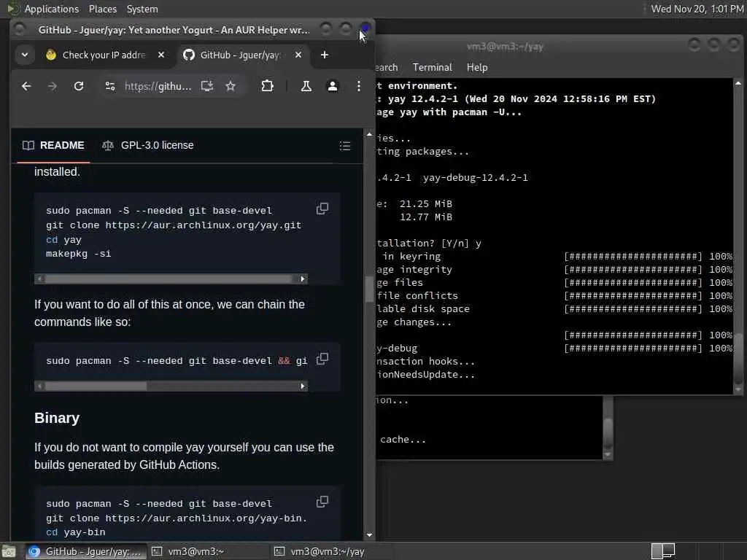747x560 pixels.
Task: Open the README outline list icon
Action: pyautogui.click(x=345, y=146)
